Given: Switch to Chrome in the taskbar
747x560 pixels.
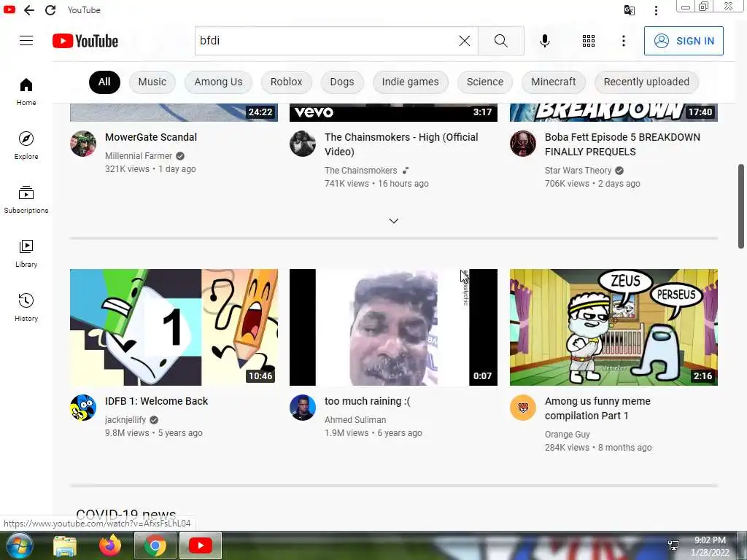Looking at the screenshot, I should coord(155,545).
